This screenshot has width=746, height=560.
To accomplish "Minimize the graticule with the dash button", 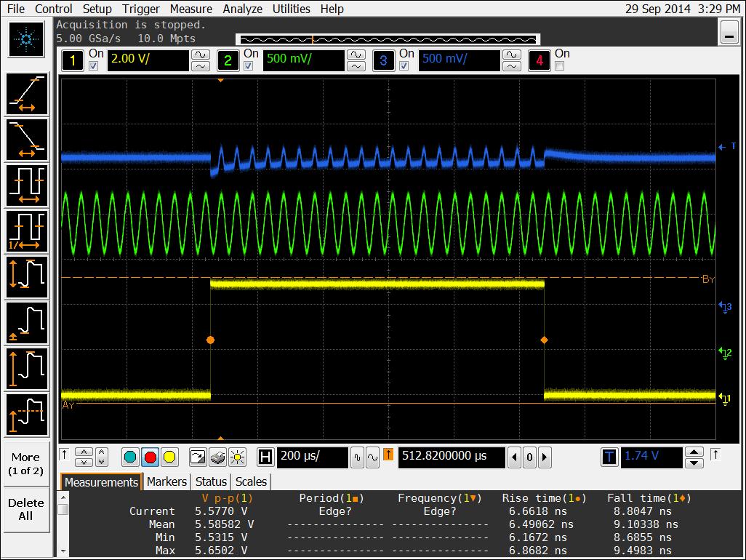I will tap(729, 32).
